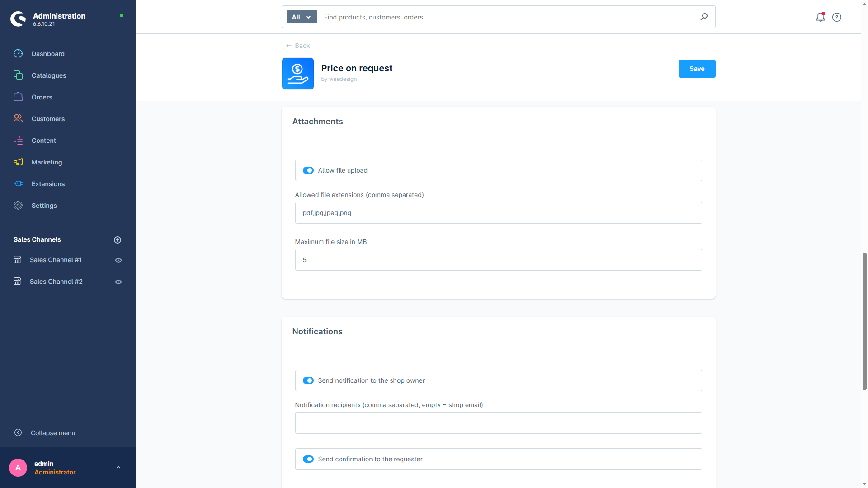868x488 pixels.
Task: Click the Notifications section heading
Action: 317,332
